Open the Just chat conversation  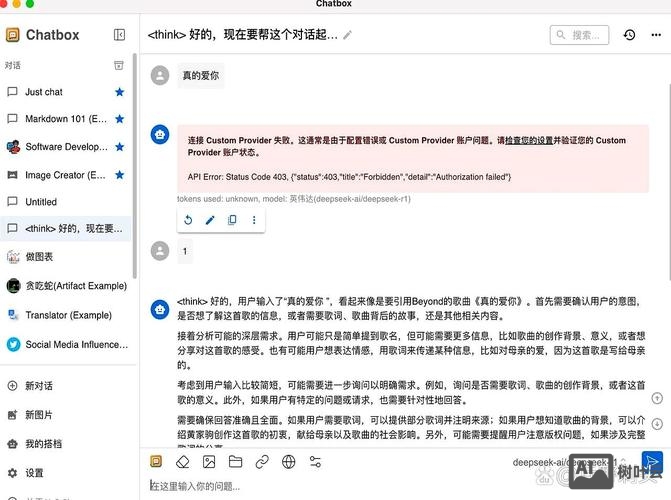coord(64,92)
